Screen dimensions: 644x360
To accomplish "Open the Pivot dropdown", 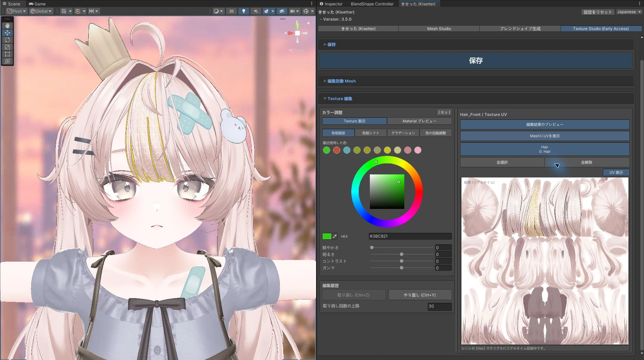I will pos(17,11).
